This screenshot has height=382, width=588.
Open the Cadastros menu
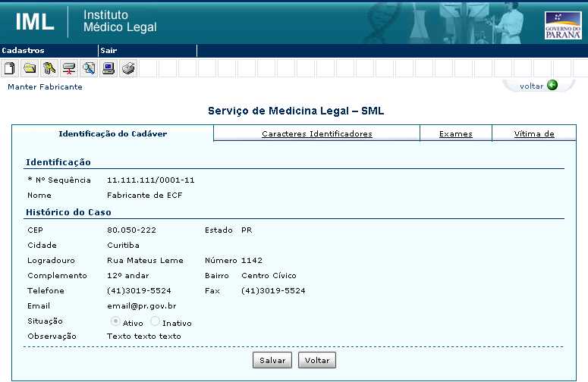(24, 51)
